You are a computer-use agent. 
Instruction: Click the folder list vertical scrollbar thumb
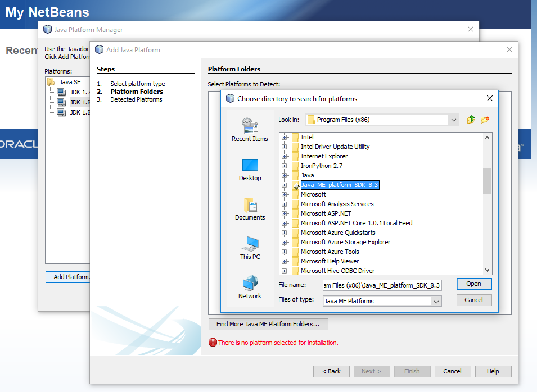(487, 181)
